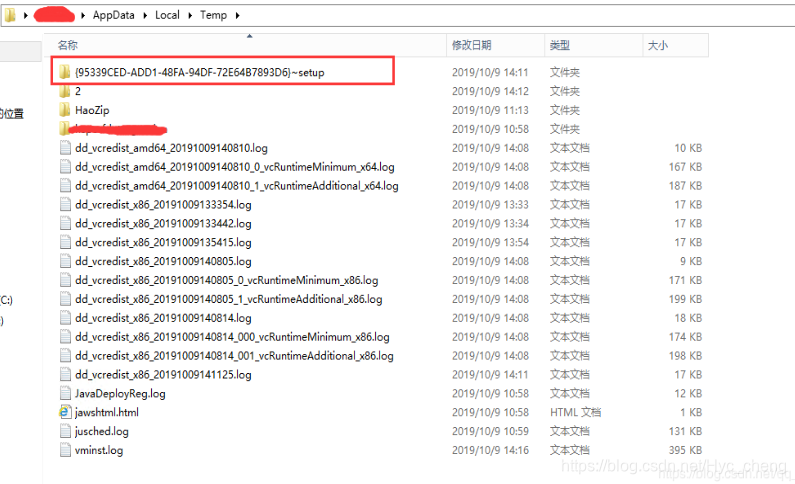Click the file name JavaDeployReg.log
The image size is (795, 484).
[120, 394]
